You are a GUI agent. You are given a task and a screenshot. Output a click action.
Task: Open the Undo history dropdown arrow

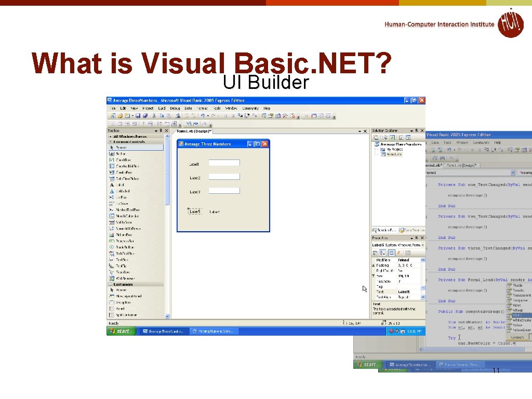[208, 116]
